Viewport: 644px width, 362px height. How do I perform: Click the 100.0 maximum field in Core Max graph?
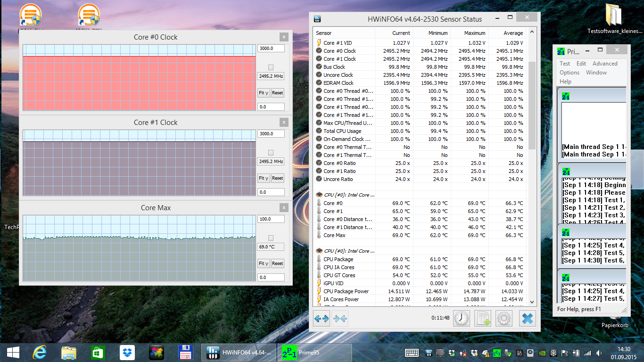click(271, 219)
